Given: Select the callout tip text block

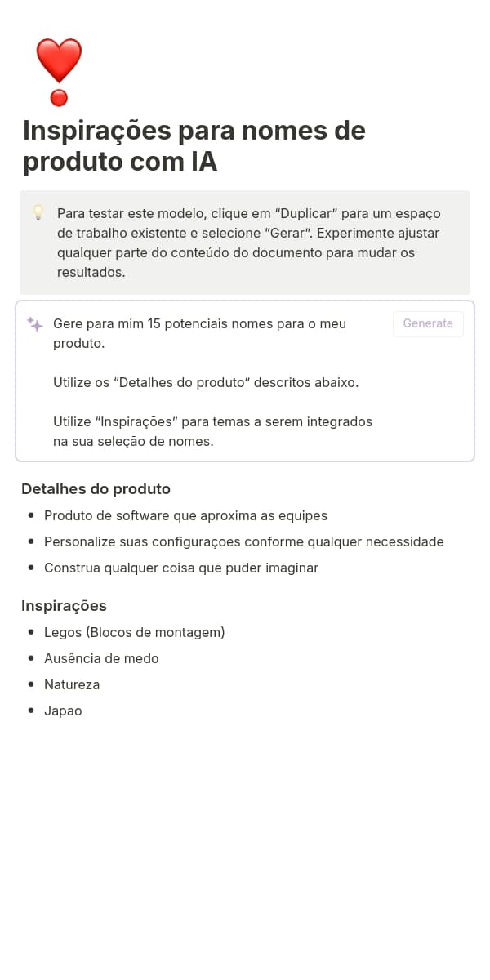Looking at the screenshot, I should point(248,243).
